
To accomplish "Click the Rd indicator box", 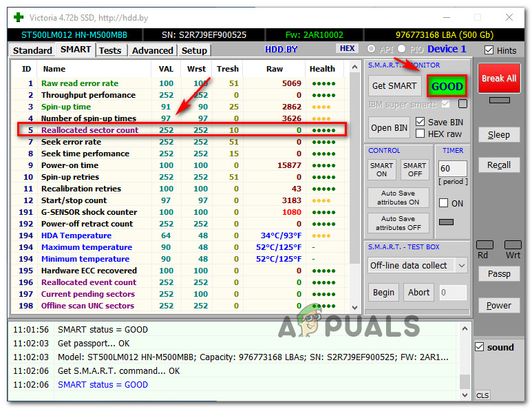I will click(x=485, y=244).
